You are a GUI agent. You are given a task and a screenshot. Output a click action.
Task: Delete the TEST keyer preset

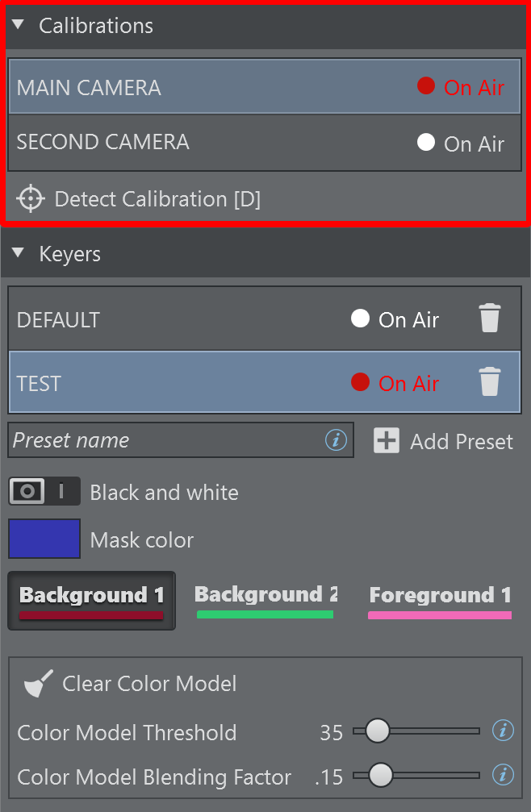coord(490,382)
